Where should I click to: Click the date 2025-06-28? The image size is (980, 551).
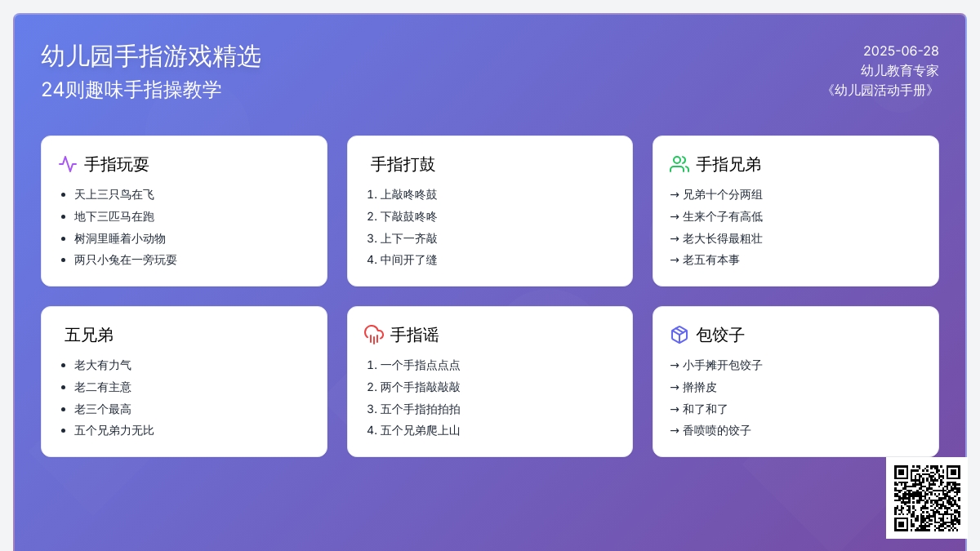tap(901, 51)
